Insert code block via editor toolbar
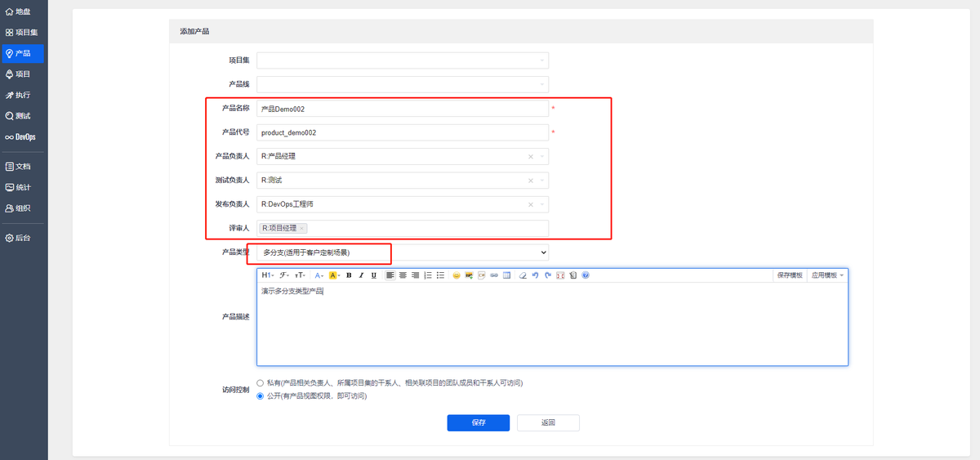The height and width of the screenshot is (460, 980). click(x=482, y=275)
